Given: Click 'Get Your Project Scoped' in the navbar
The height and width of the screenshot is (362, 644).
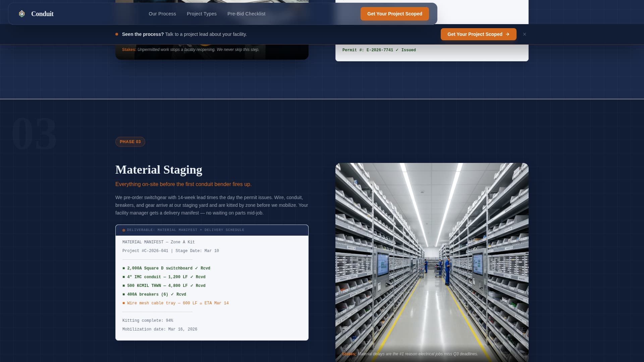Looking at the screenshot, I should [x=394, y=14].
